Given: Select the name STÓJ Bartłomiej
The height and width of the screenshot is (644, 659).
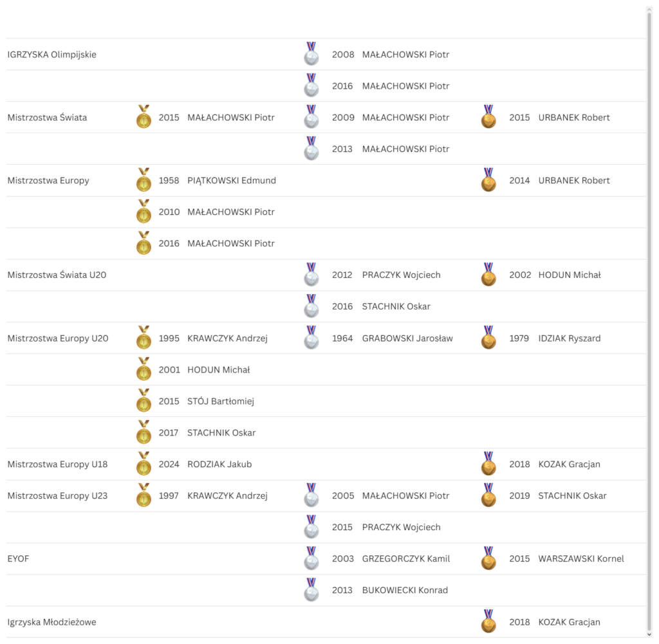Looking at the screenshot, I should coord(221,401).
